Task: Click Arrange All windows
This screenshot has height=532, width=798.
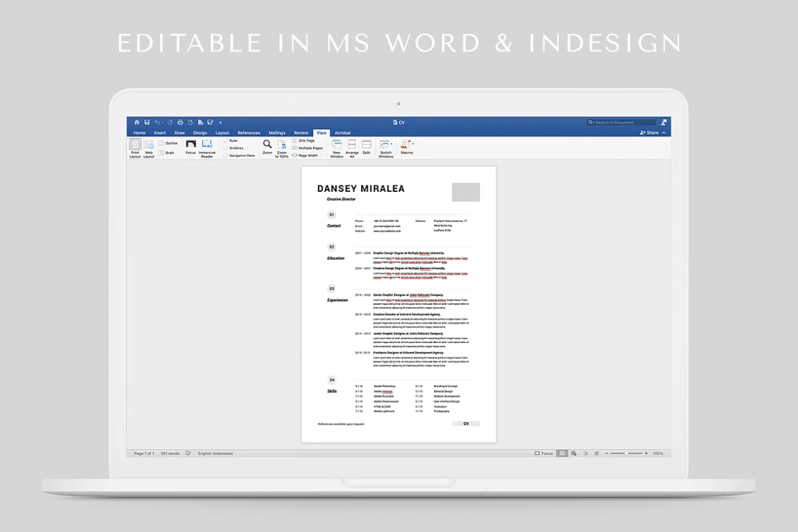Action: point(352,148)
